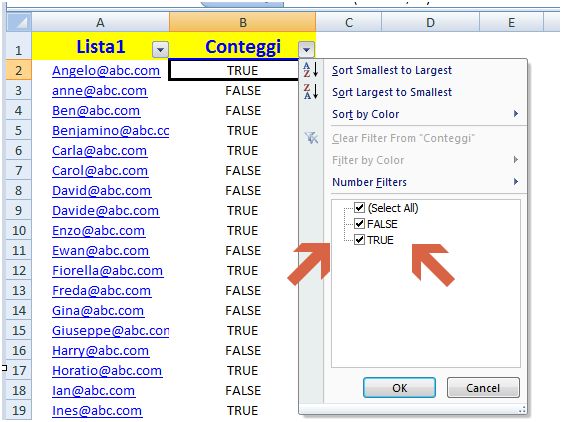Select column A header
The image size is (562, 422).
(100, 23)
